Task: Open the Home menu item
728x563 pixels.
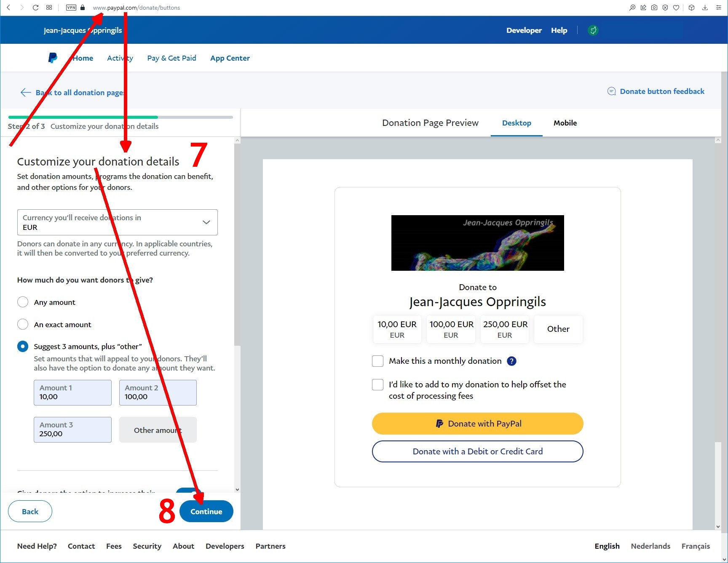Action: (83, 58)
